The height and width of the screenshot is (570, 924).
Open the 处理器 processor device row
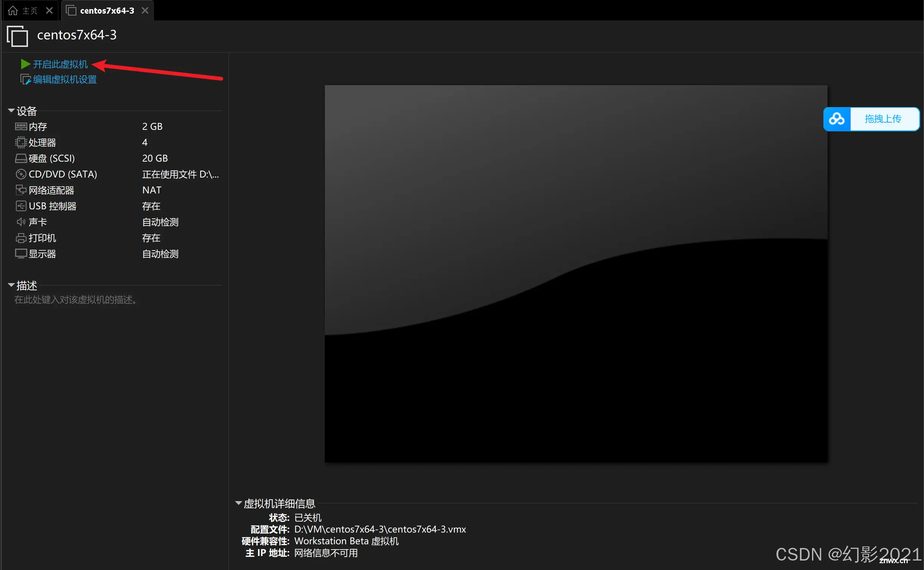pos(118,142)
